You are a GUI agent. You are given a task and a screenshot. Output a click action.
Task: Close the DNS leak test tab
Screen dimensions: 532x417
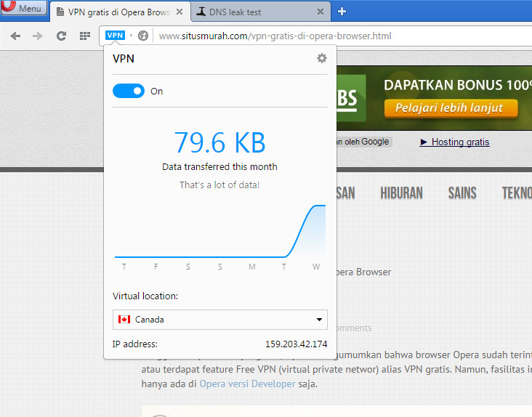[320, 12]
